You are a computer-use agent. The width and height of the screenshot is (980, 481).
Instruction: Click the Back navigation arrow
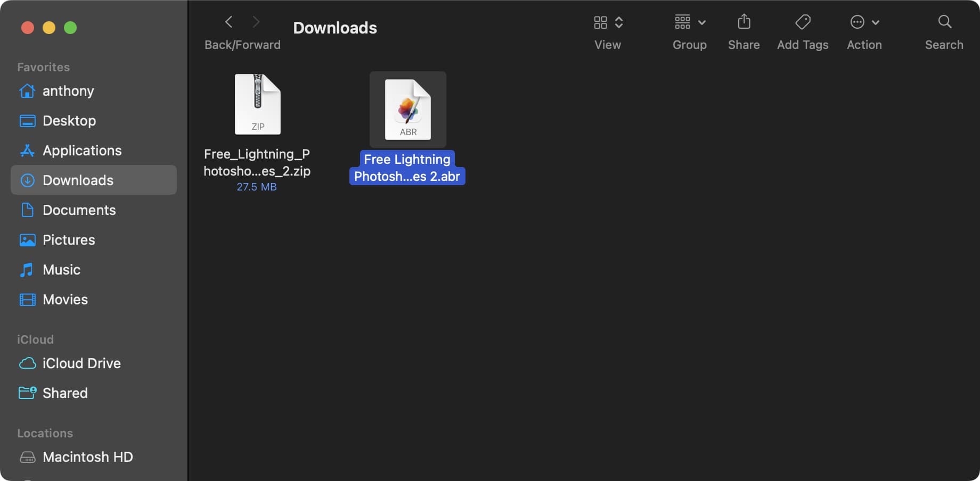[229, 22]
